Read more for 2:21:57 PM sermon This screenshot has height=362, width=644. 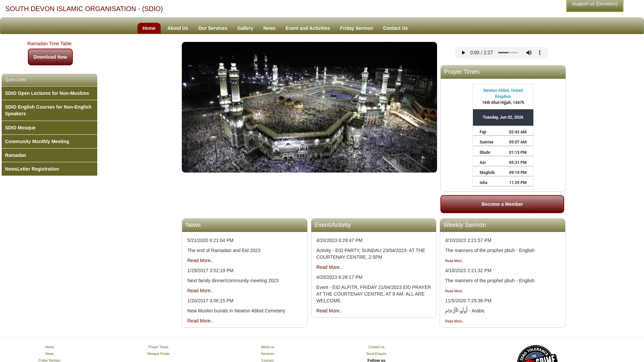(x=454, y=261)
